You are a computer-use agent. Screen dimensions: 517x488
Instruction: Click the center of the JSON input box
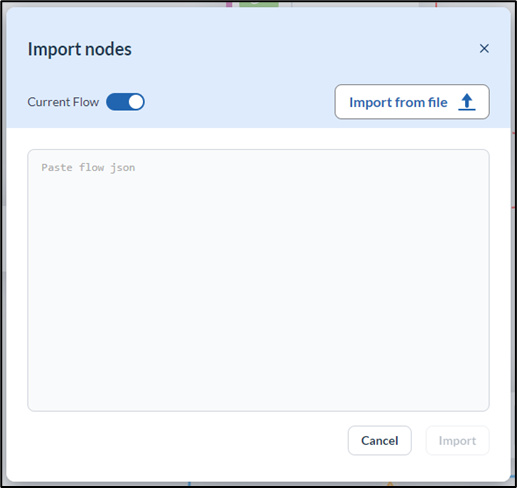pos(258,280)
